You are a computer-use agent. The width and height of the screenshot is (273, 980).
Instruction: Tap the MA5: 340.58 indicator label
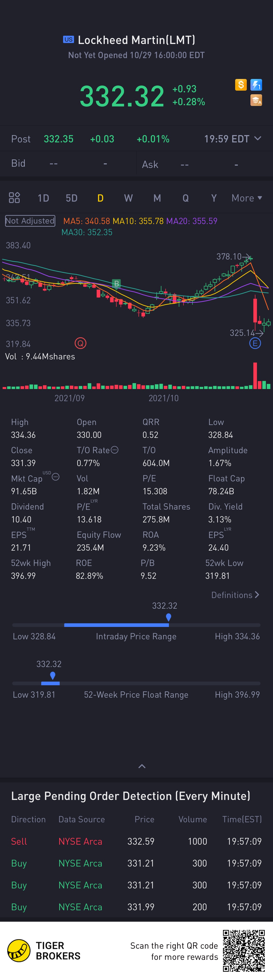(x=87, y=221)
